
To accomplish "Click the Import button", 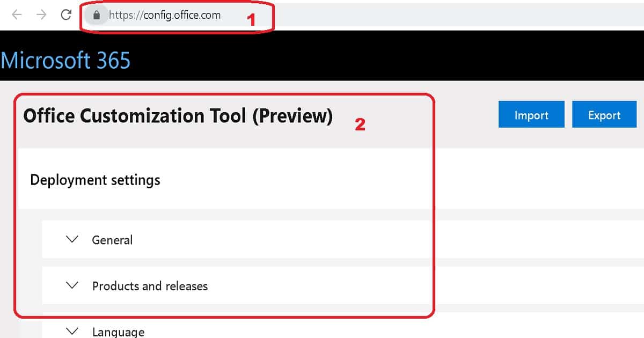I will click(x=531, y=115).
